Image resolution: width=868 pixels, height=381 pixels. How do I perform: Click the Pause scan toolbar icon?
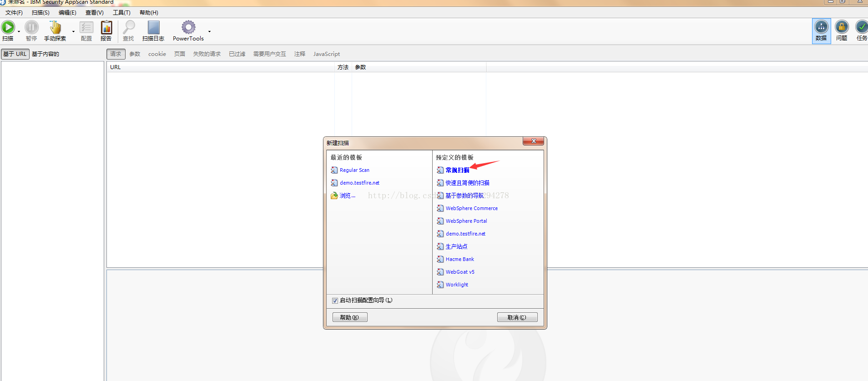[31, 27]
